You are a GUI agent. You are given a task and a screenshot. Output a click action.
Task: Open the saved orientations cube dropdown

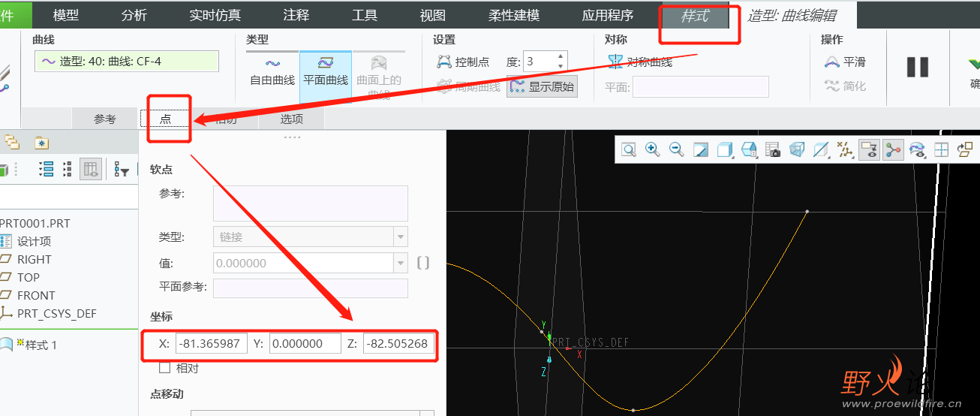click(x=749, y=149)
